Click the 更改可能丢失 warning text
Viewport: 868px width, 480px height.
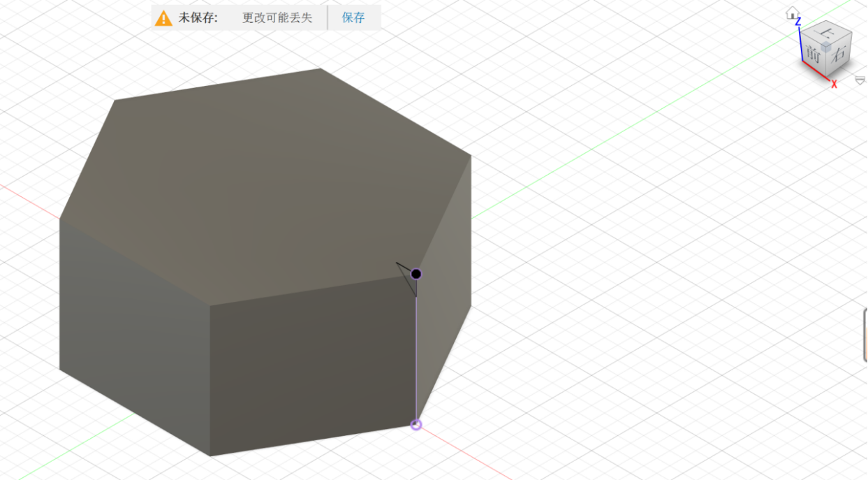(277, 18)
